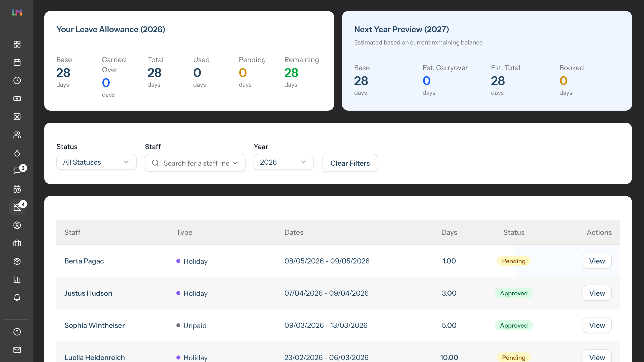
Task: Click the briefcase icon in sidebar
Action: coord(17,243)
